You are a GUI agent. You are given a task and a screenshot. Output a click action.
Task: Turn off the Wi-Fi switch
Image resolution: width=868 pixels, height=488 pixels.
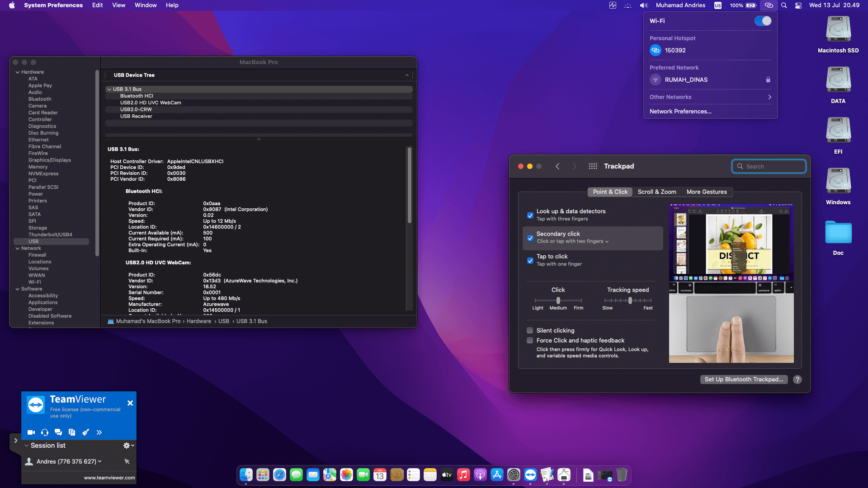763,21
